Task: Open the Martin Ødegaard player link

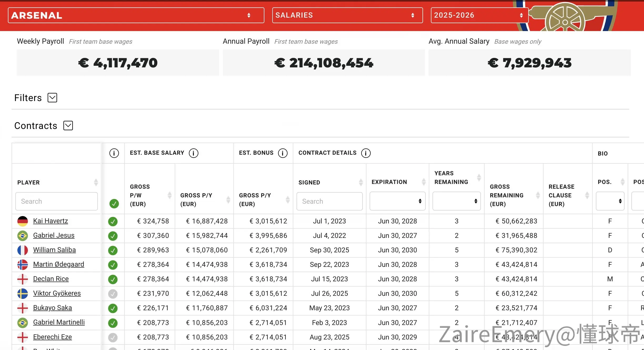Action: click(59, 264)
